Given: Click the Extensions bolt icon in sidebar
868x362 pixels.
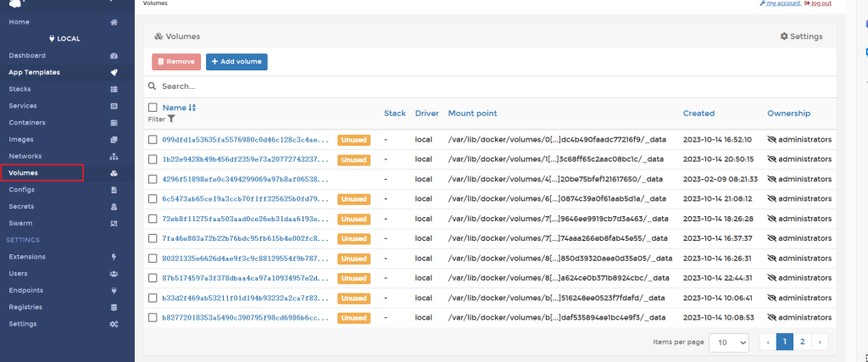Looking at the screenshot, I should click(x=114, y=256).
